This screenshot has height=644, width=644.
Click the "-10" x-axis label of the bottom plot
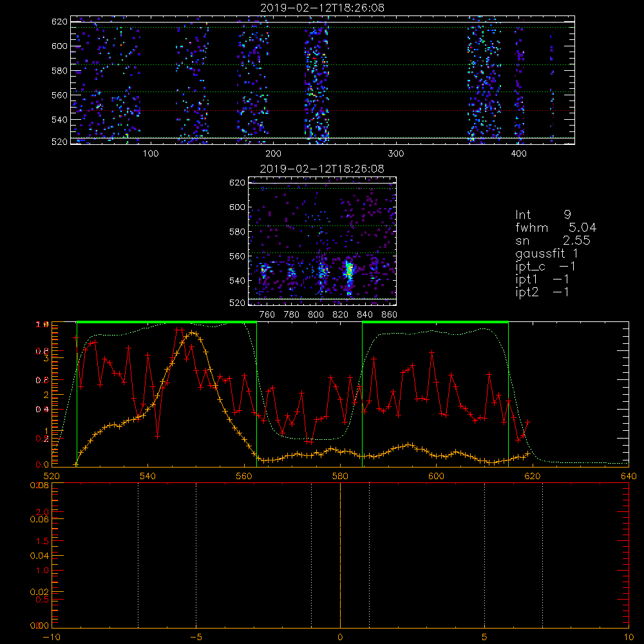52,638
